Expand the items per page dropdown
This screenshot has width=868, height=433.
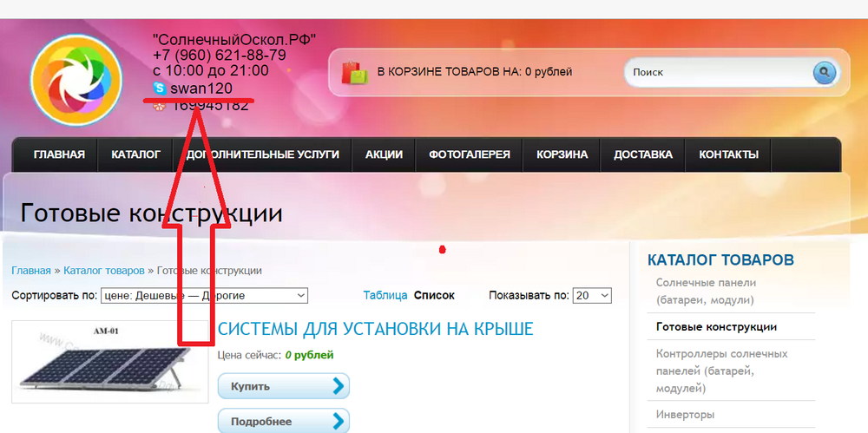coord(592,296)
